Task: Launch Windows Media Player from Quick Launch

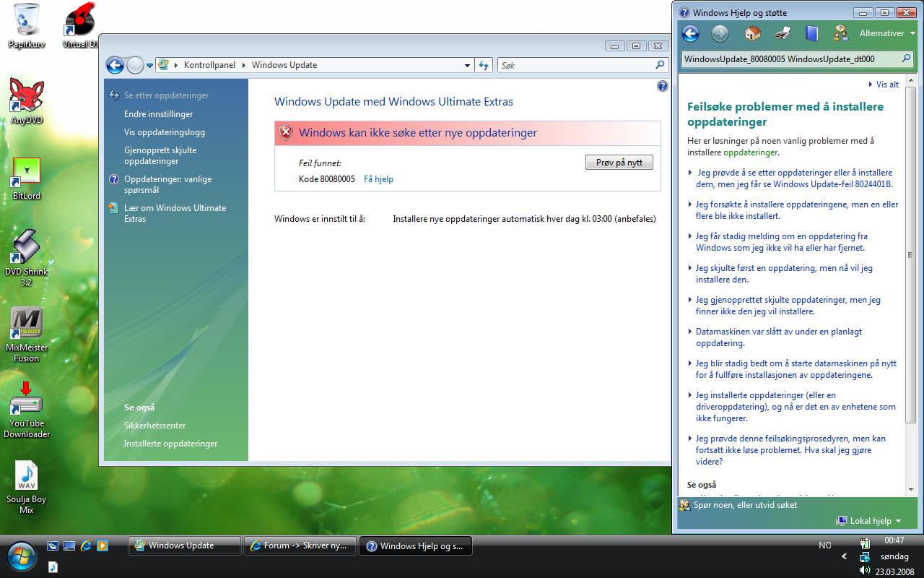Action: click(103, 546)
